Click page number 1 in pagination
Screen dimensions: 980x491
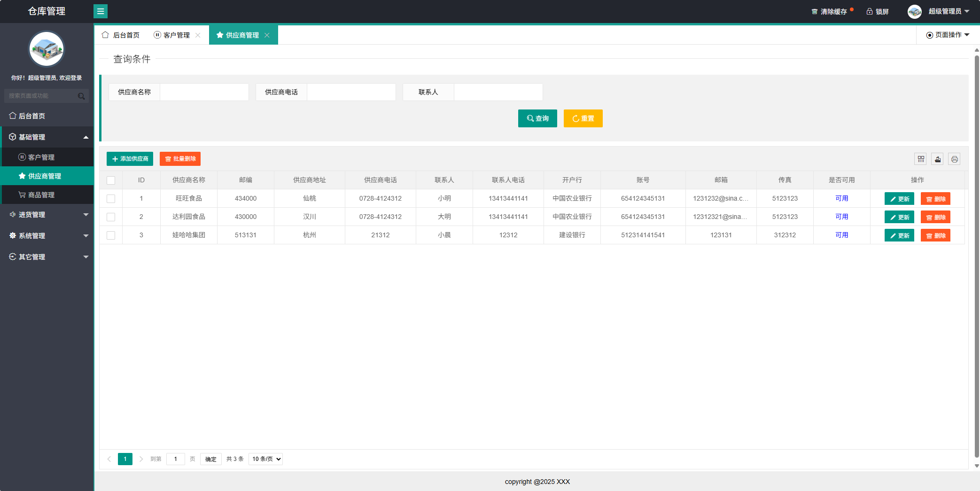(x=125, y=459)
